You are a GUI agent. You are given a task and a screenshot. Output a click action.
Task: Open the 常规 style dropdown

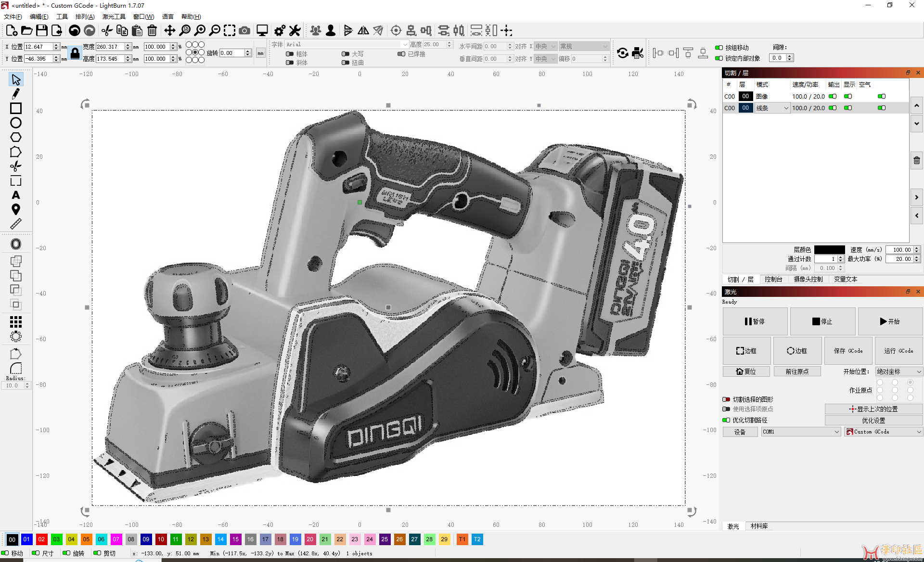[584, 46]
